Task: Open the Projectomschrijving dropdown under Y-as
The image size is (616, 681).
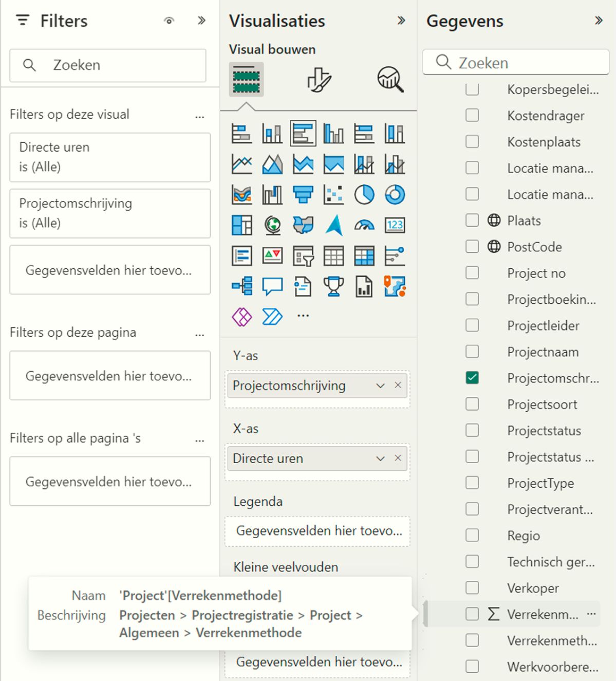Action: [x=380, y=385]
